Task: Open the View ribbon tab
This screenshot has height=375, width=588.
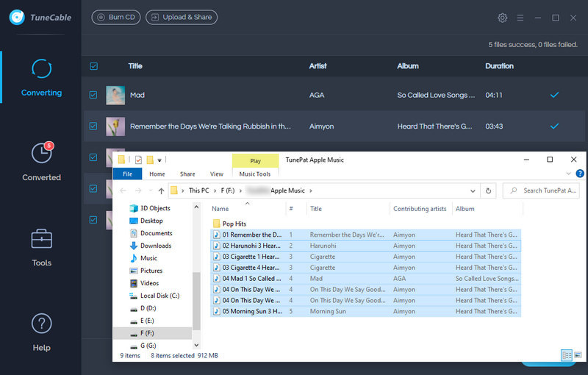Action: (216, 174)
